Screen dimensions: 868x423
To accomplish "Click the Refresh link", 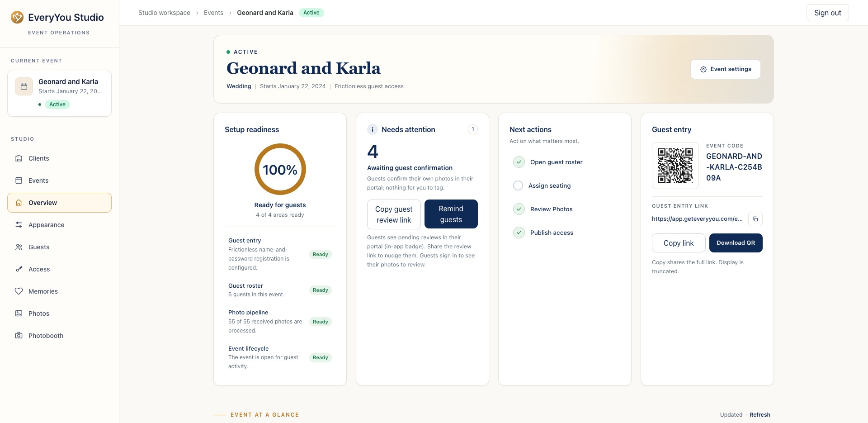I will (x=759, y=415).
